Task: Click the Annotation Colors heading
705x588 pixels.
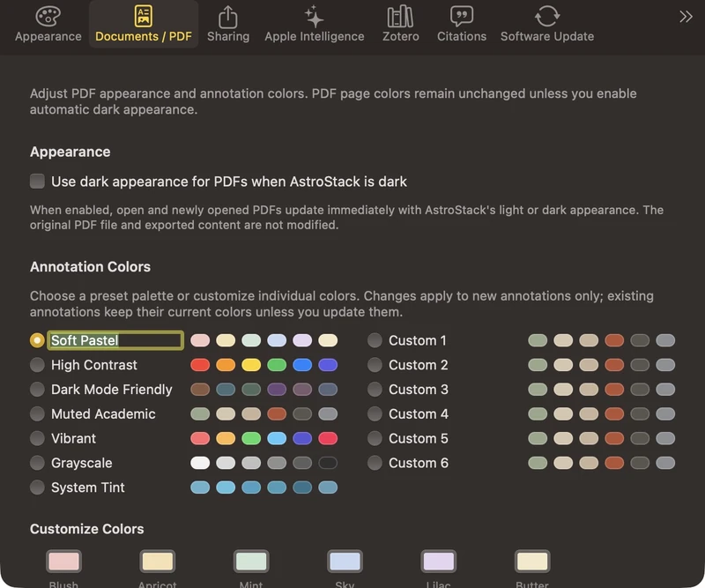Action: 91,267
